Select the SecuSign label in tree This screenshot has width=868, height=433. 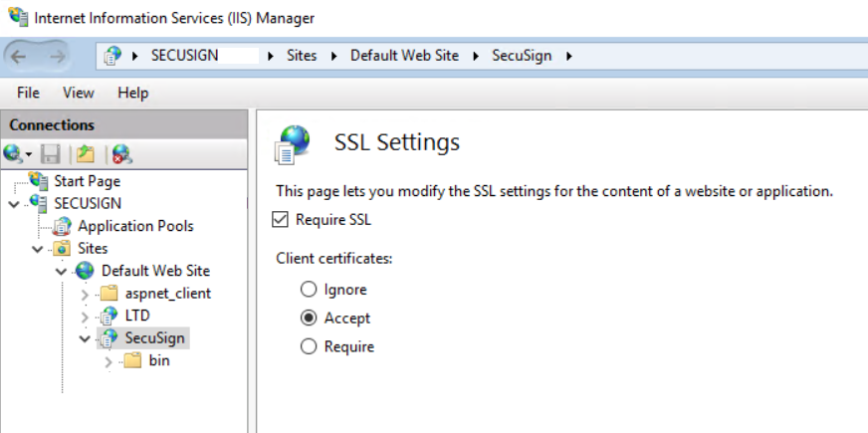click(x=154, y=337)
